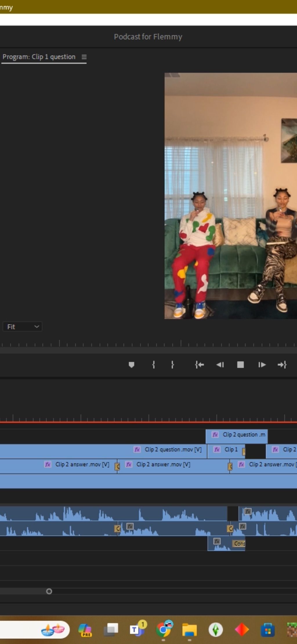Expand the Fit zoom level dropdown
This screenshot has height=644, width=297.
click(x=23, y=327)
